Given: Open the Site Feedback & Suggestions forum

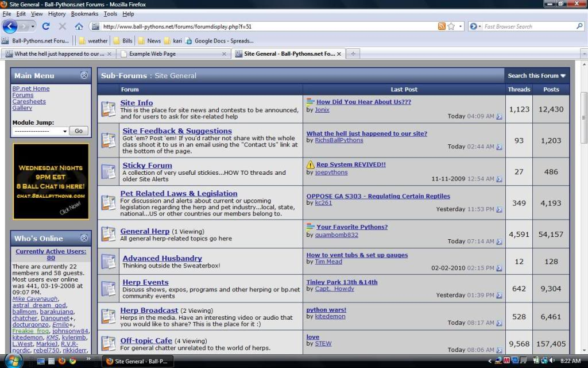Looking at the screenshot, I should (x=177, y=131).
